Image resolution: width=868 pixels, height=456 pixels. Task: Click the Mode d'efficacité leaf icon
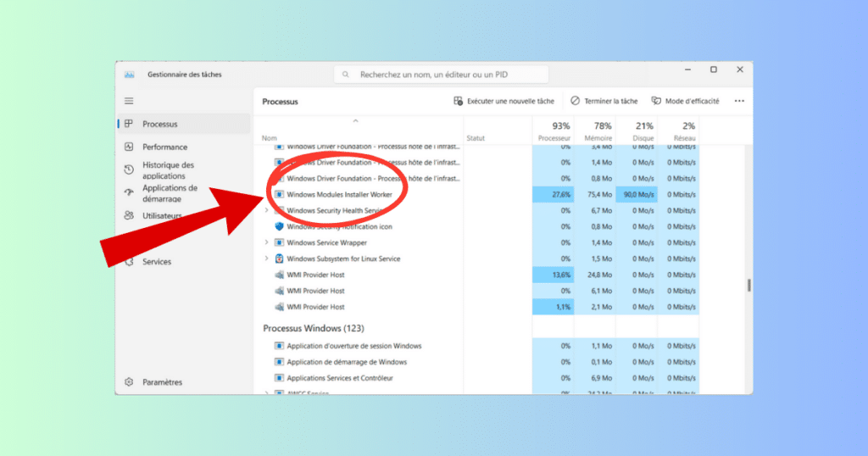tap(656, 101)
